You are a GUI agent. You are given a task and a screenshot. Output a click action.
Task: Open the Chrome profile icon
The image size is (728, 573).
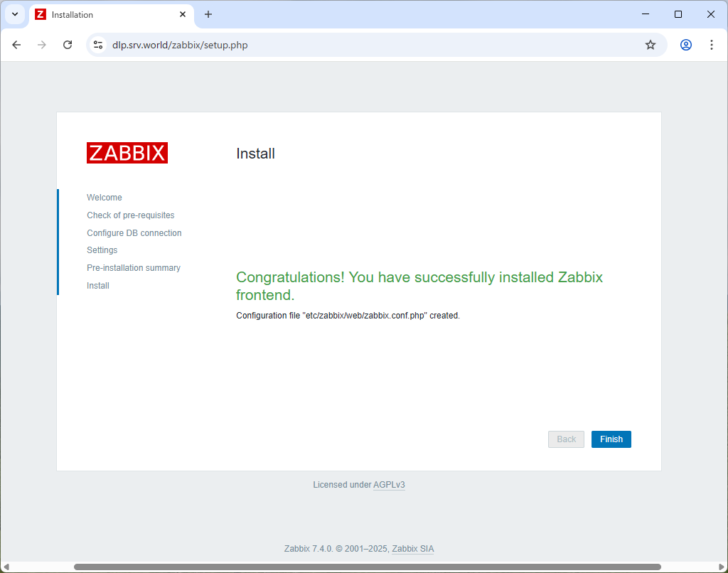coord(686,45)
